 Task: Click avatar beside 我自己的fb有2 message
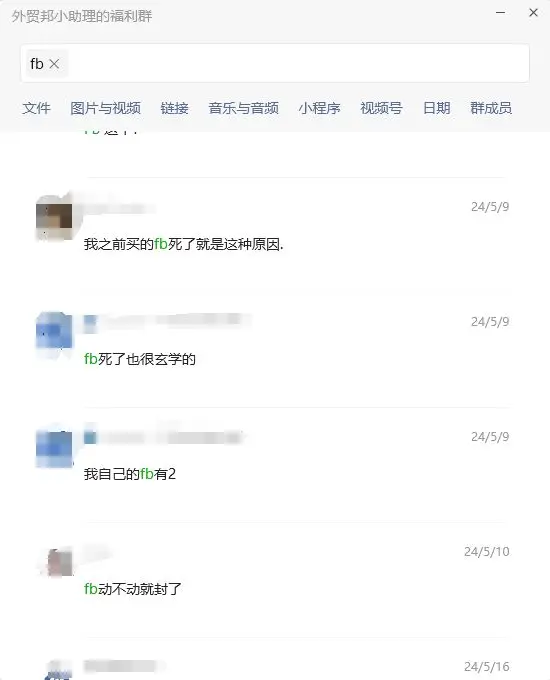pyautogui.click(x=54, y=448)
